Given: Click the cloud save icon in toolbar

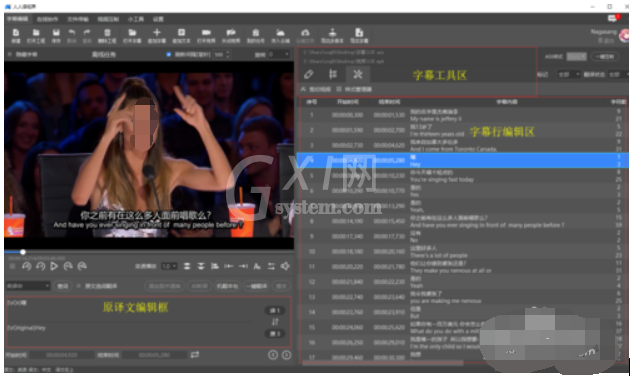Looking at the screenshot, I should (280, 32).
